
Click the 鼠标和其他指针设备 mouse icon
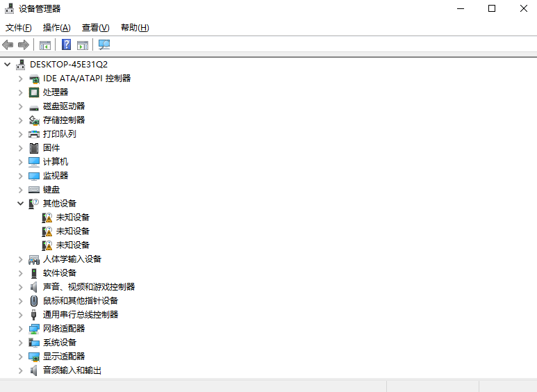click(x=34, y=300)
